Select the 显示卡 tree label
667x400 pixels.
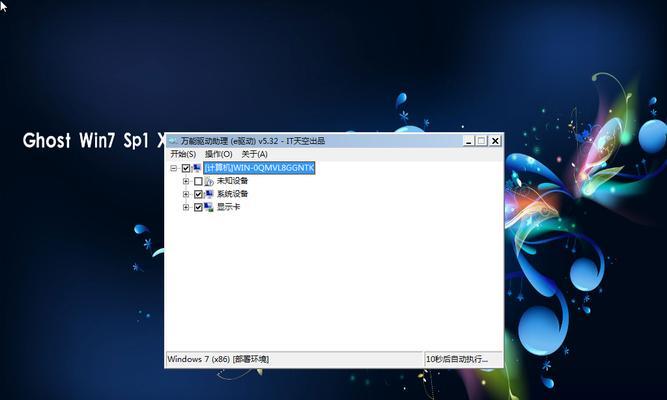coord(228,207)
